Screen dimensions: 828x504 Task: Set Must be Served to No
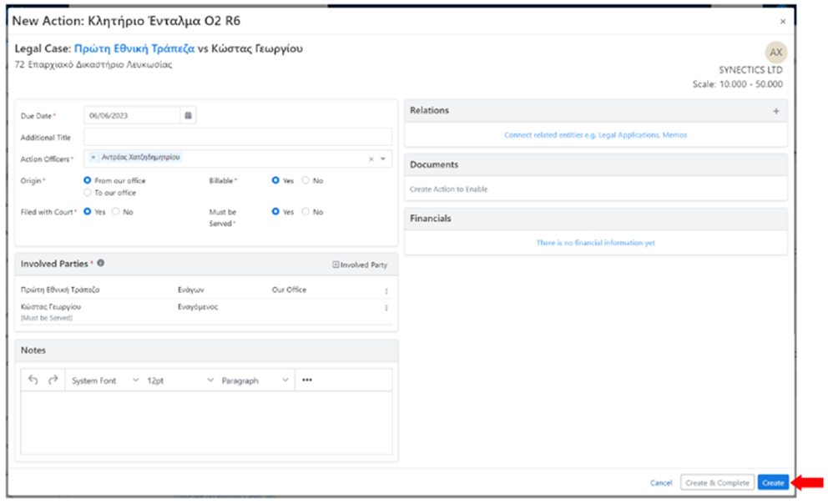click(x=305, y=212)
